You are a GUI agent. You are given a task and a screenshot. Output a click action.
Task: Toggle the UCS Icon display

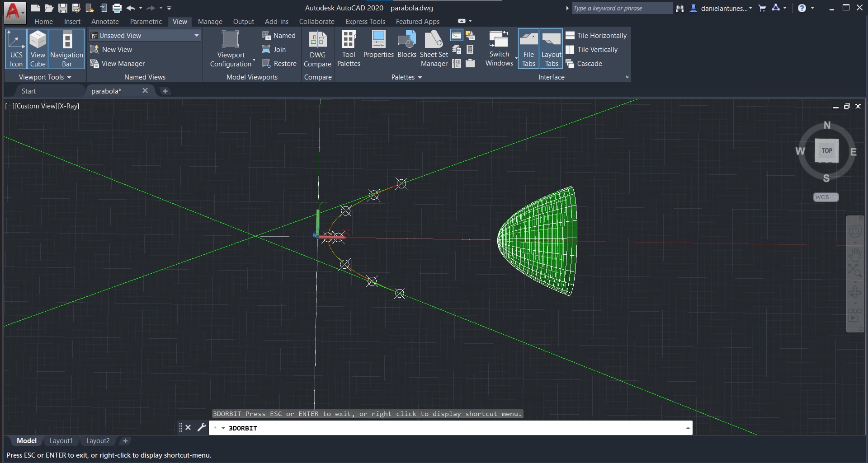16,49
